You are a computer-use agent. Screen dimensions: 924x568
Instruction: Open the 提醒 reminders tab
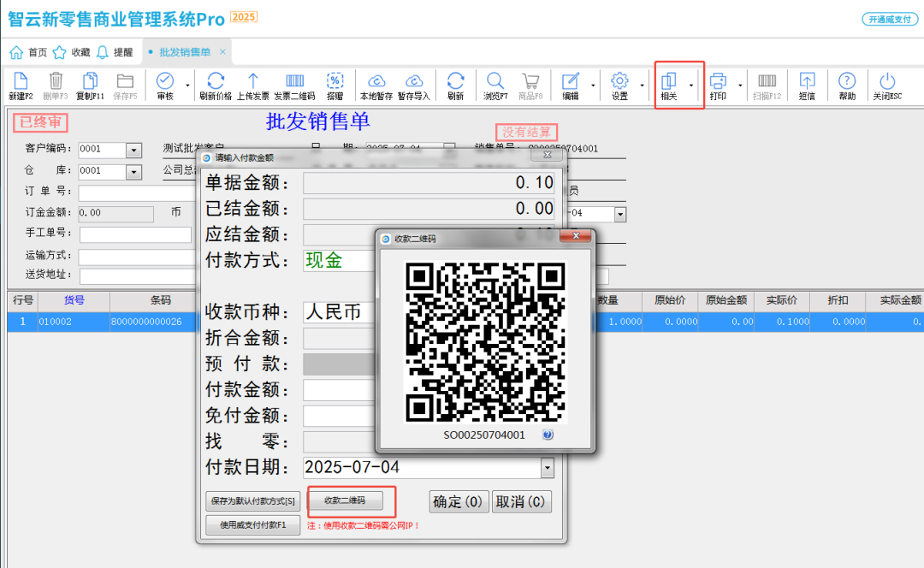click(115, 52)
